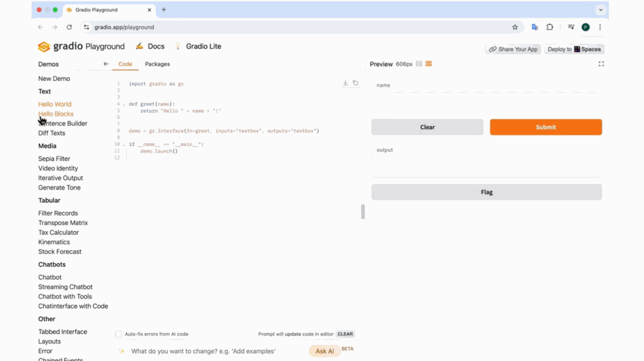Open the browser extensions puzzle icon
This screenshot has width=644, height=361.
tap(550, 27)
